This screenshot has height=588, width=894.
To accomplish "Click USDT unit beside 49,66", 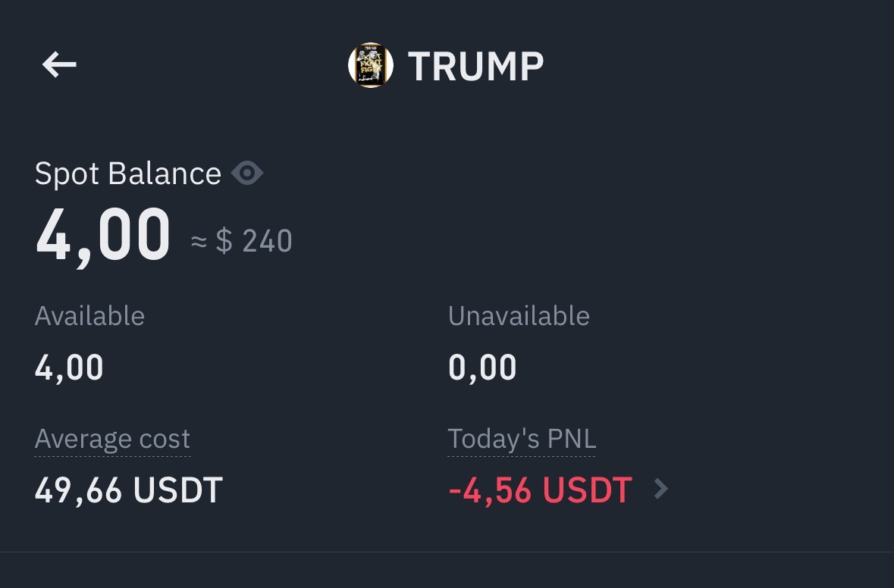I will [177, 490].
